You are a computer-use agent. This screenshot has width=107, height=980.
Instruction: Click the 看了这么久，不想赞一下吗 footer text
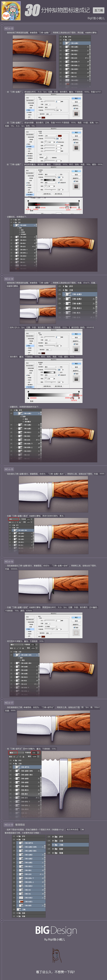click(55, 972)
